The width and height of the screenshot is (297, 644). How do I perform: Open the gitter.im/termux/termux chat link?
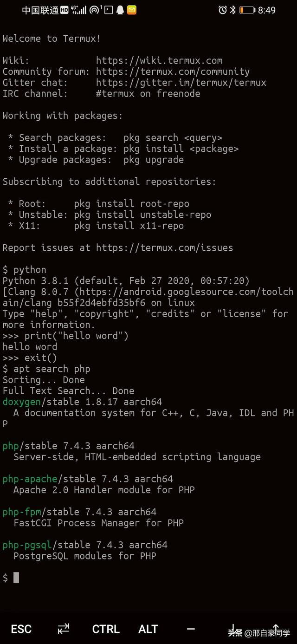coord(181,83)
